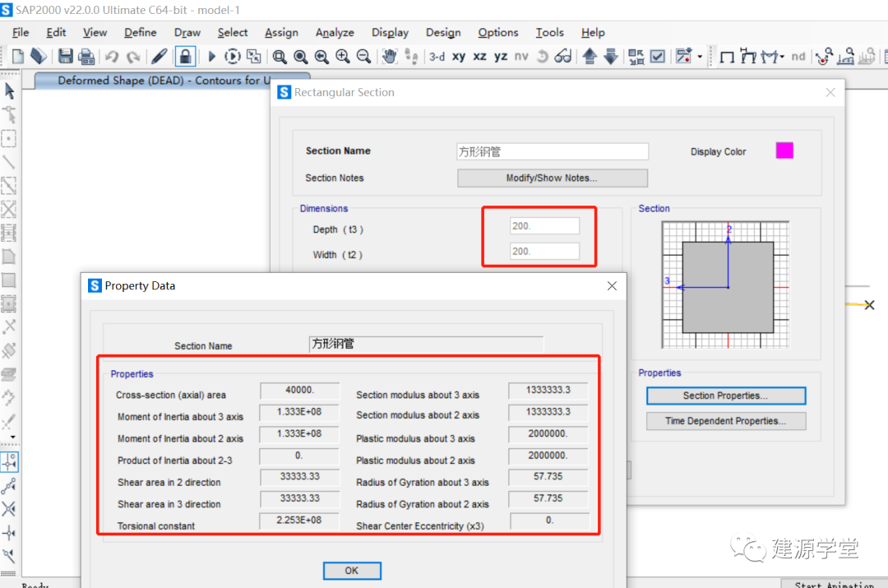Click the Run Analysis play icon
Viewport: 888px width, 588px height.
click(211, 57)
